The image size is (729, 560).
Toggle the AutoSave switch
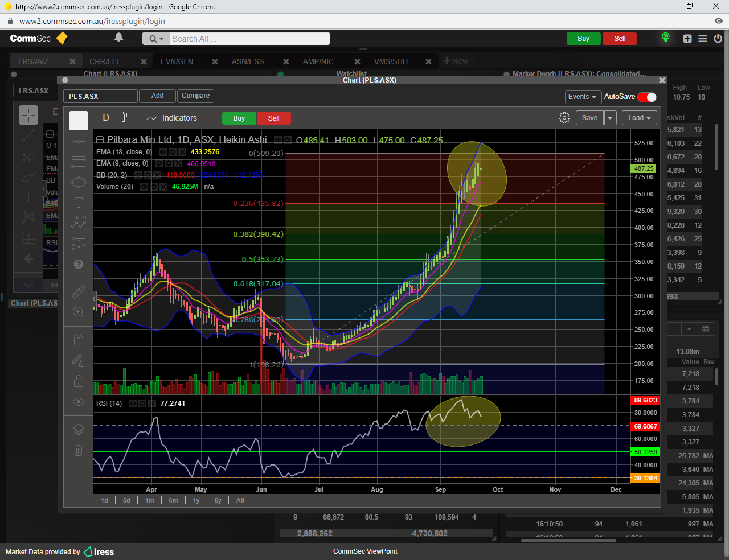(x=647, y=97)
